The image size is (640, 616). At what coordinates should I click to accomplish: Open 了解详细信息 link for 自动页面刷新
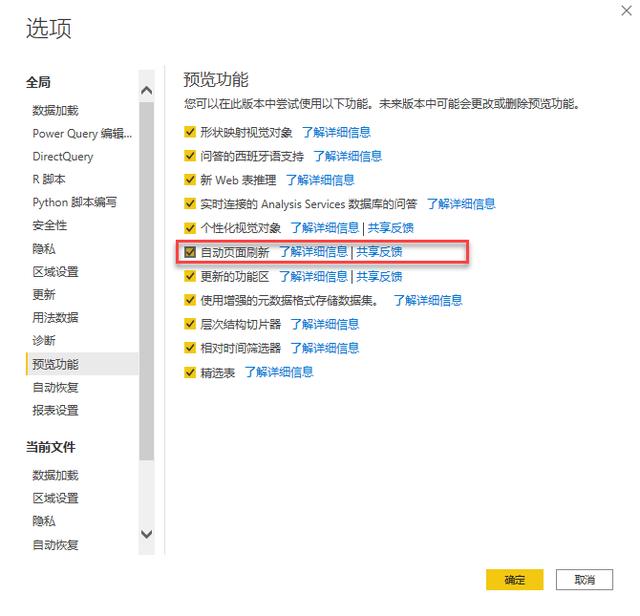pyautogui.click(x=313, y=252)
